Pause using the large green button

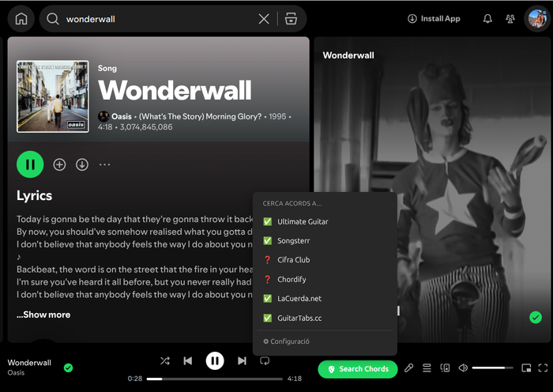(30, 164)
